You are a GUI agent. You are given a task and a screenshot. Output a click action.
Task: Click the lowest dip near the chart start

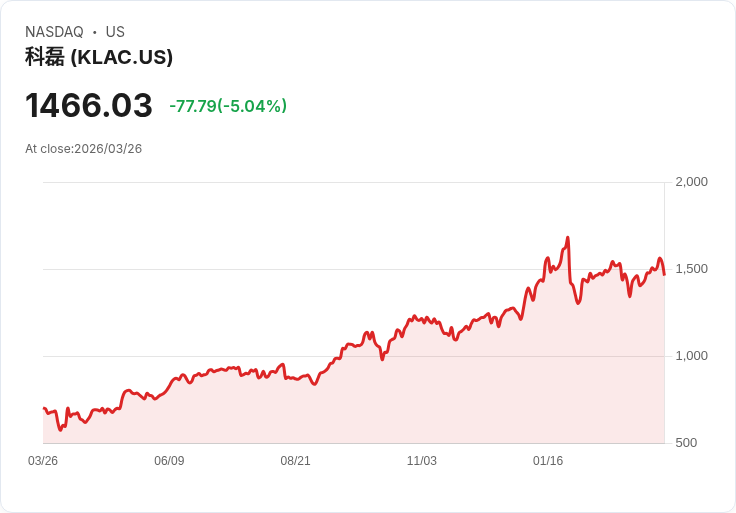click(x=60, y=430)
